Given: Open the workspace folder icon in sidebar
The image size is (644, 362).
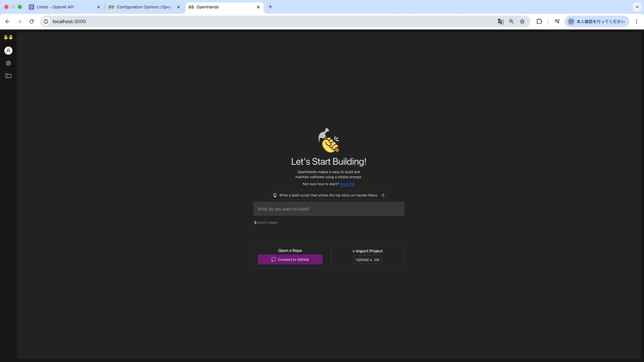Looking at the screenshot, I should pyautogui.click(x=8, y=76).
